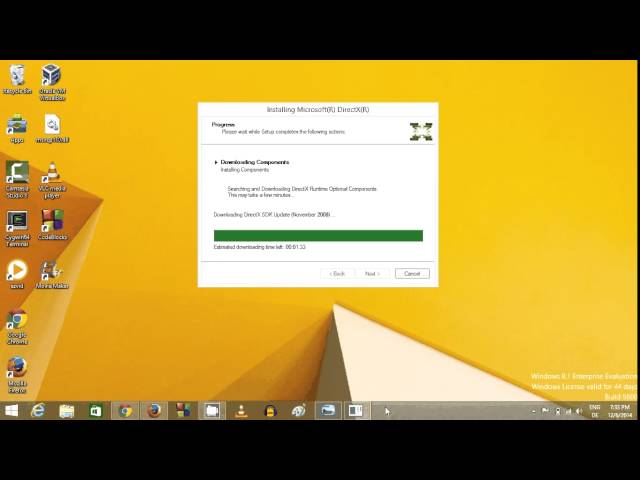
Task: Select the msvcp100.dll file on desktop
Action: point(52,129)
